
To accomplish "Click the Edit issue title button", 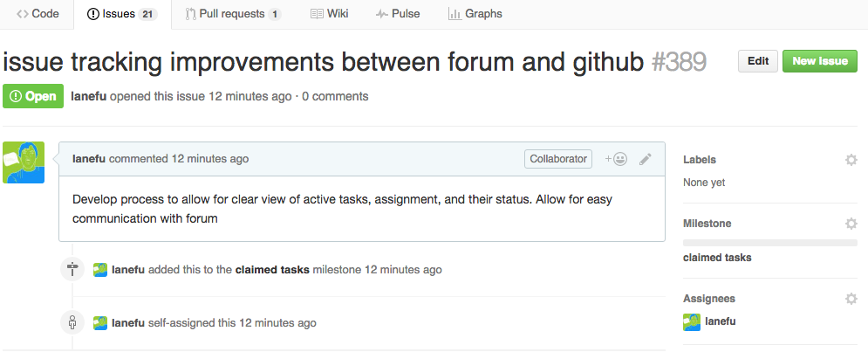I will click(757, 61).
